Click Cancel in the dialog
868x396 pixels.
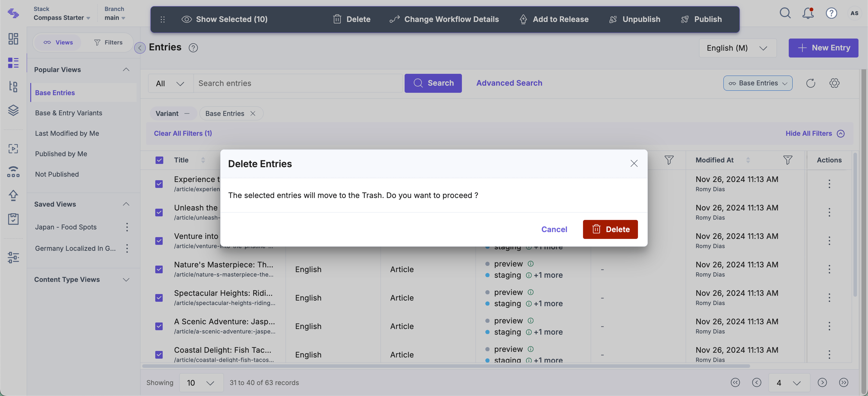pos(554,229)
